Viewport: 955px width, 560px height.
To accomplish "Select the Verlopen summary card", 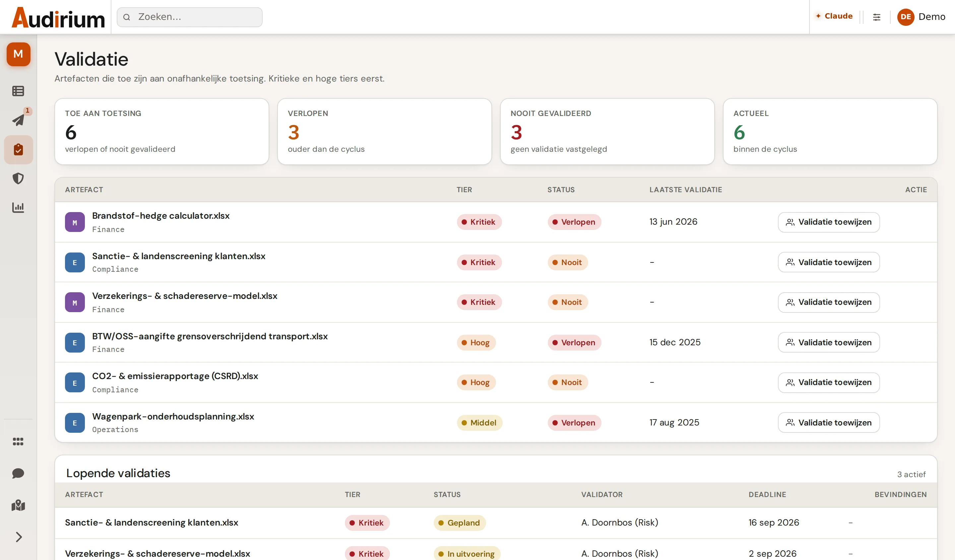I will click(x=384, y=132).
